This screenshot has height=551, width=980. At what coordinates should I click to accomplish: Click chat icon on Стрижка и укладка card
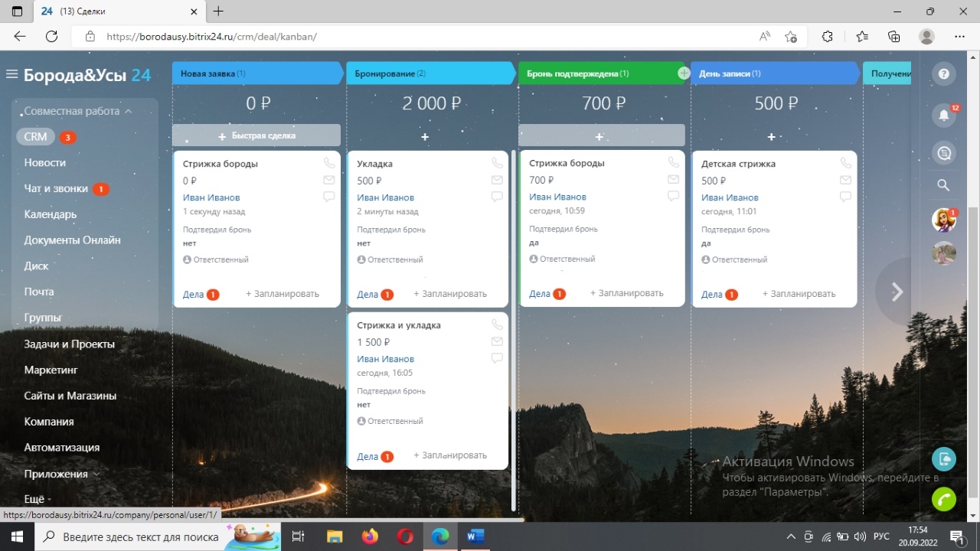pos(497,358)
